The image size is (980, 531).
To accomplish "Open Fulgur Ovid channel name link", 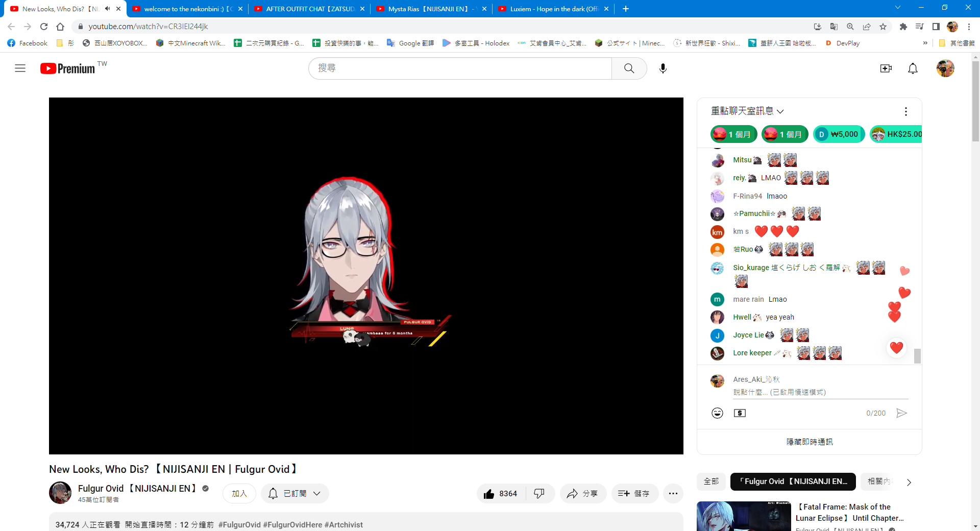I will pyautogui.click(x=138, y=489).
